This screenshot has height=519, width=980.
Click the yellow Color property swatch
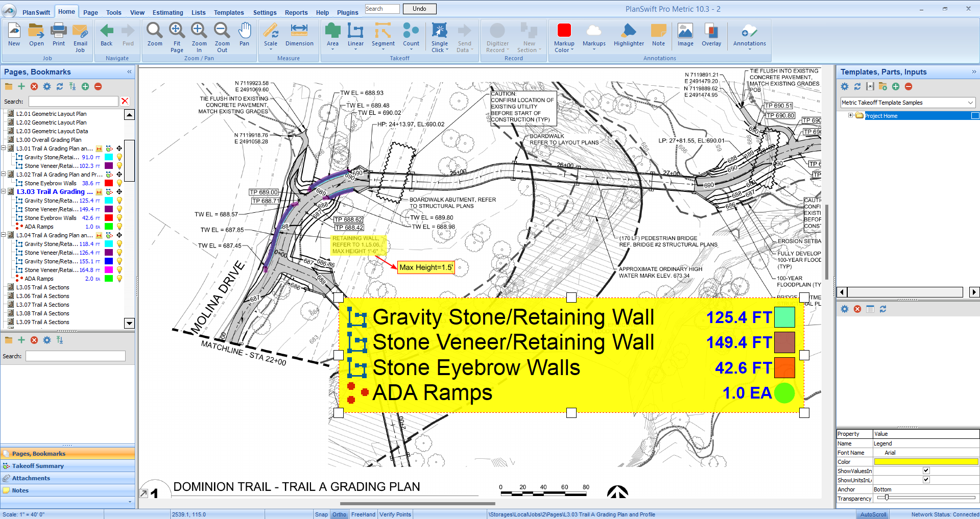click(x=926, y=461)
